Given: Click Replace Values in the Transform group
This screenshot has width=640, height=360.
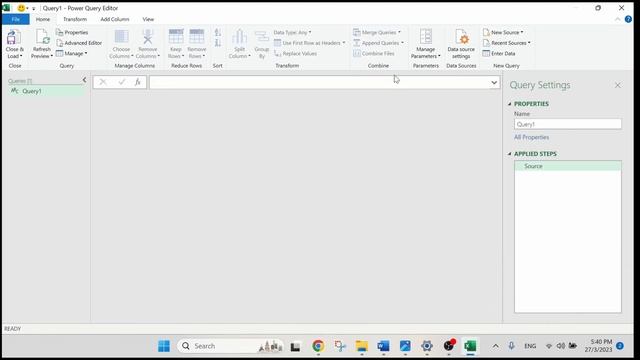Looking at the screenshot, I should click(296, 53).
